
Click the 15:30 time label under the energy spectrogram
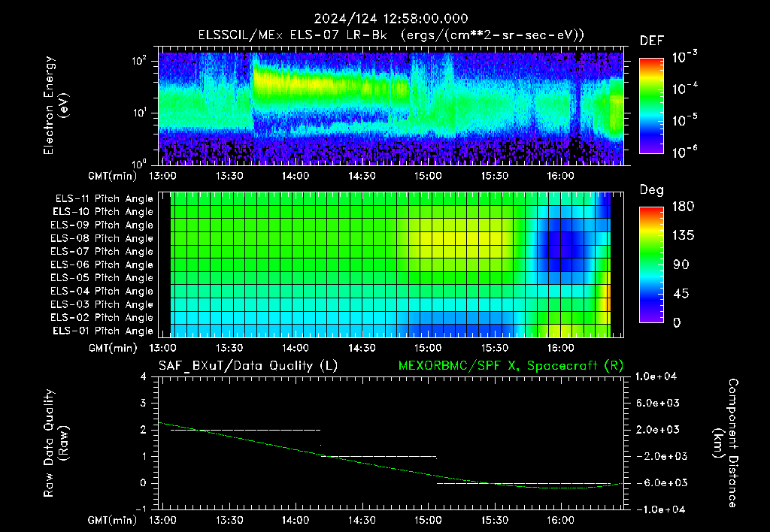494,176
